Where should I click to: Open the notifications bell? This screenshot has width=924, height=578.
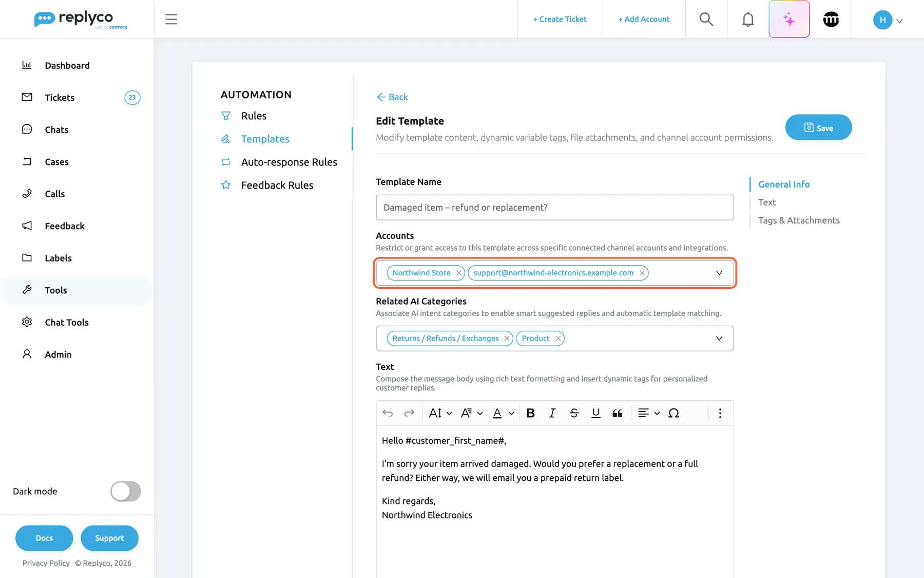(x=748, y=19)
